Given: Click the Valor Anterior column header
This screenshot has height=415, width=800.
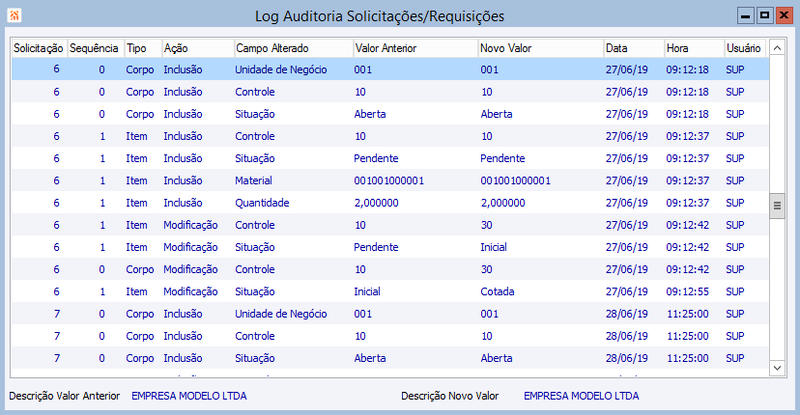Looking at the screenshot, I should point(415,48).
